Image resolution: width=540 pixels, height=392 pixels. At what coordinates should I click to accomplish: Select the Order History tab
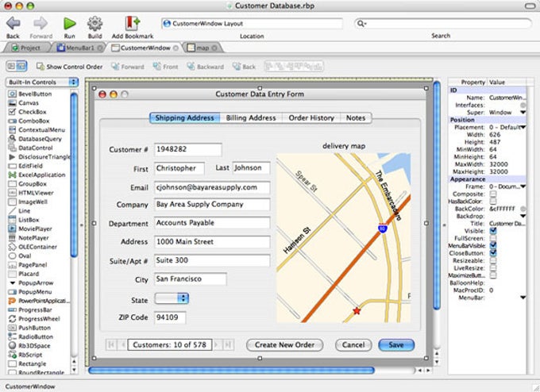pos(311,117)
